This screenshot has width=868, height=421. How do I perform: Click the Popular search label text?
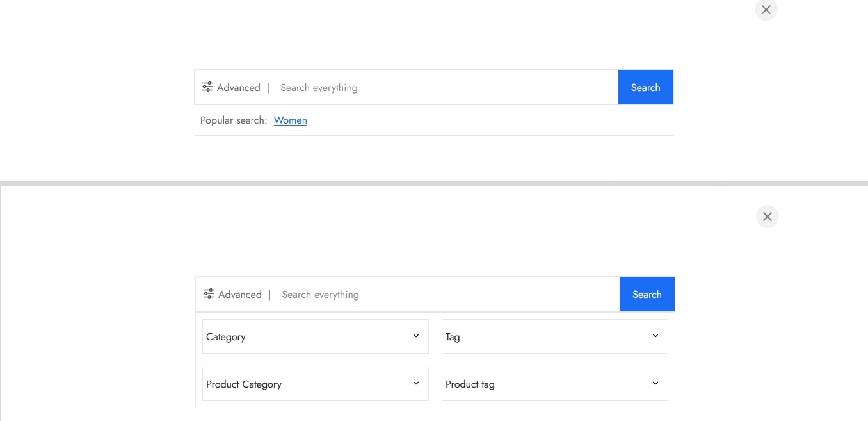[233, 120]
